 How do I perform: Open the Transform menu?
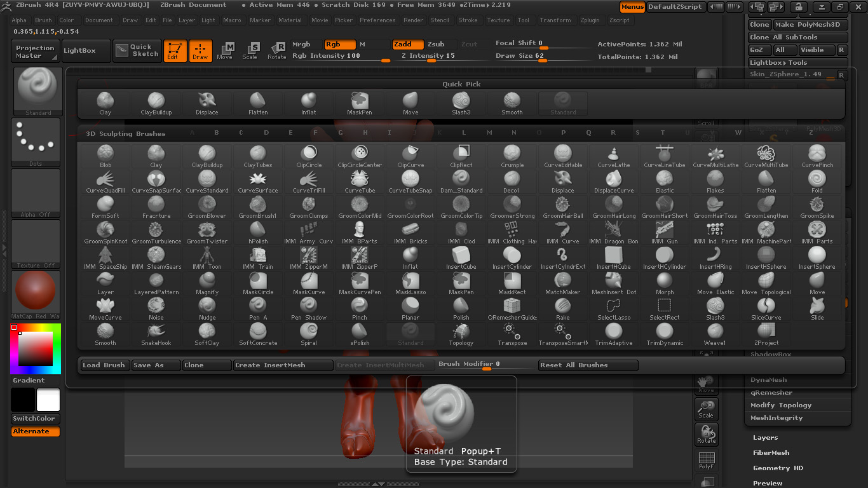coord(555,20)
